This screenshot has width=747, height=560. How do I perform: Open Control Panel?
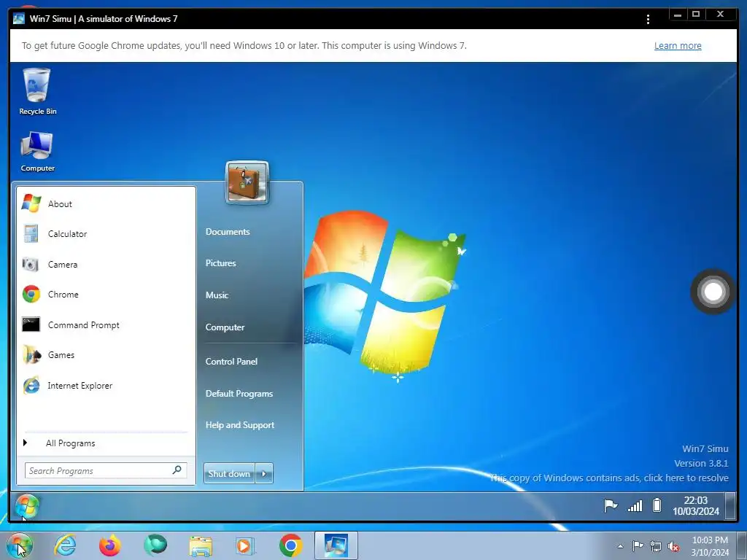[x=231, y=362]
